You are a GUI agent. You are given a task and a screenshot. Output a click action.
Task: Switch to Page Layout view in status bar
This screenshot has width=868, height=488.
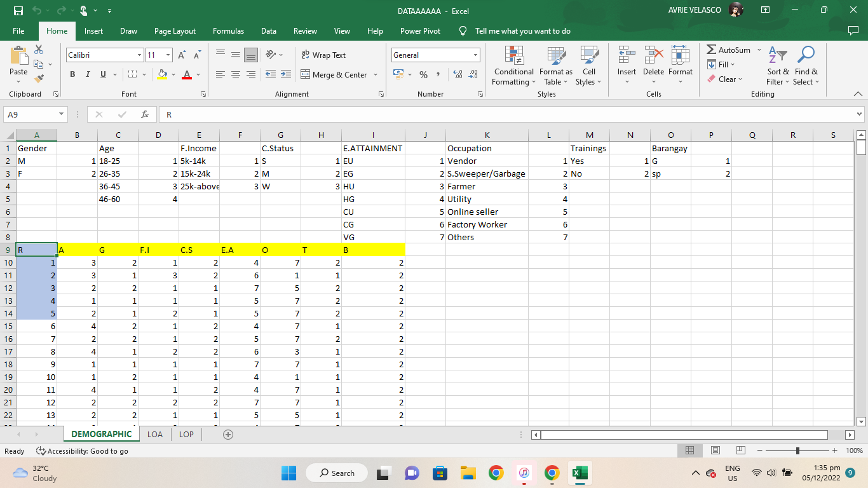[x=715, y=451]
